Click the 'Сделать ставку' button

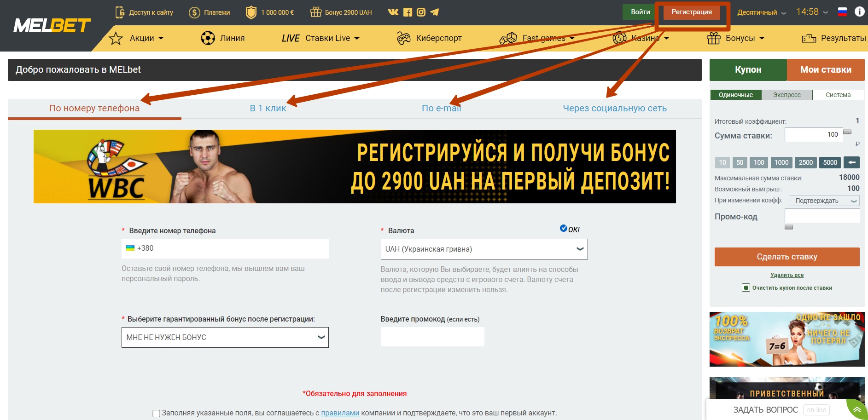click(x=787, y=257)
